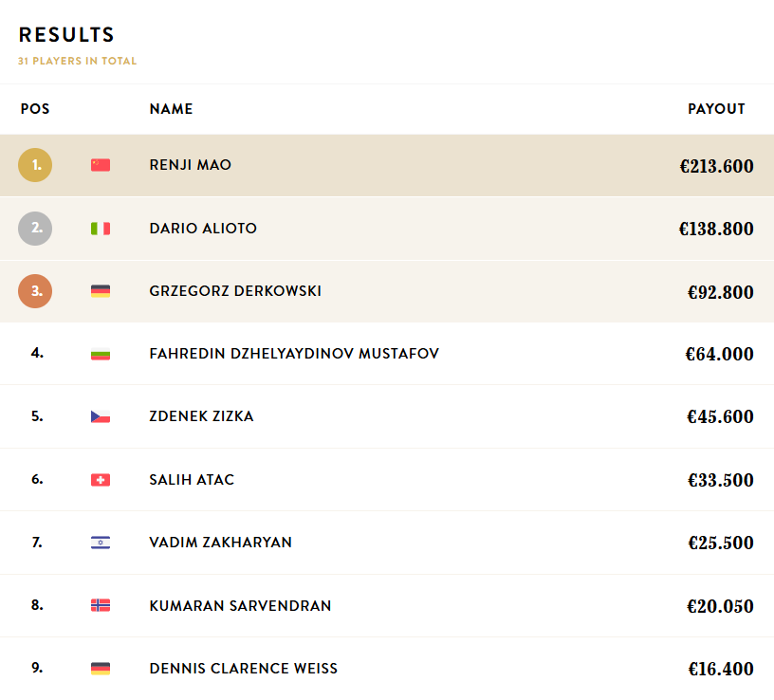Click the 31 players in total text
The image size is (774, 700).
click(77, 61)
